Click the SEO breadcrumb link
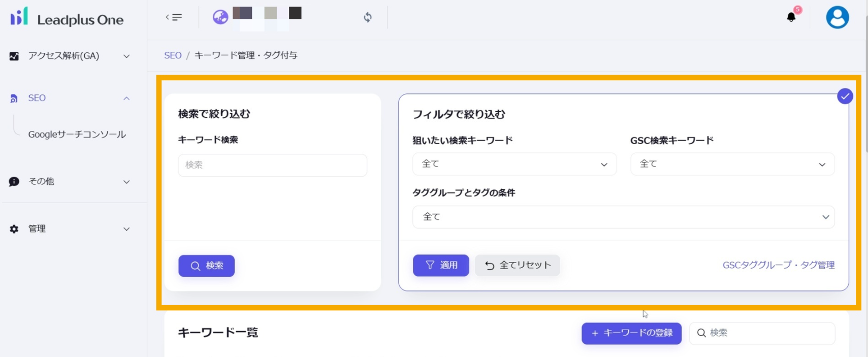 [173, 55]
